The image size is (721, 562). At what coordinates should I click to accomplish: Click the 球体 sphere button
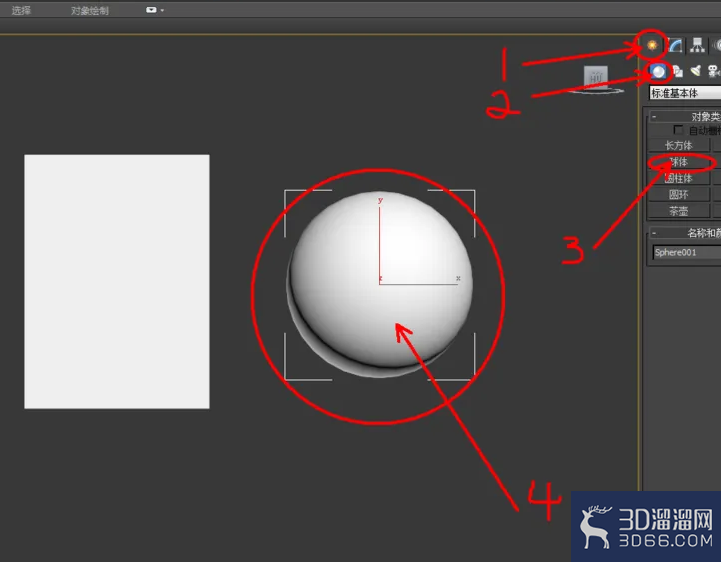point(679,162)
